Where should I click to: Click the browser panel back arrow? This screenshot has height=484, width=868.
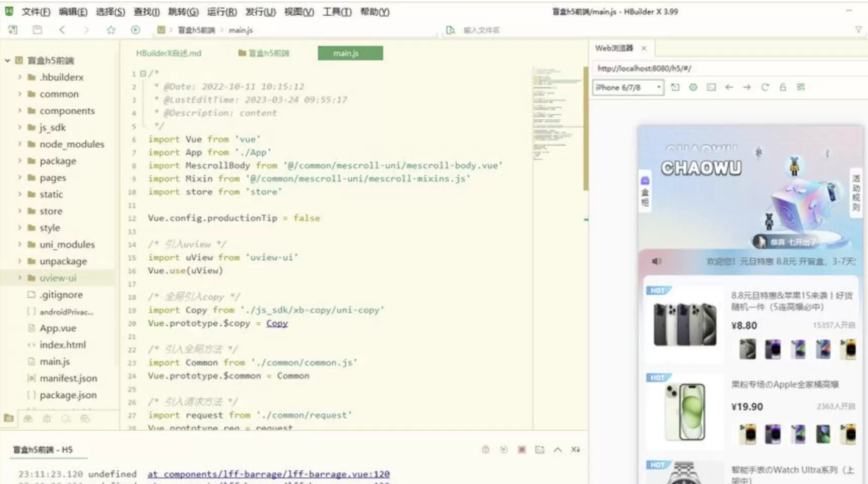click(x=729, y=87)
